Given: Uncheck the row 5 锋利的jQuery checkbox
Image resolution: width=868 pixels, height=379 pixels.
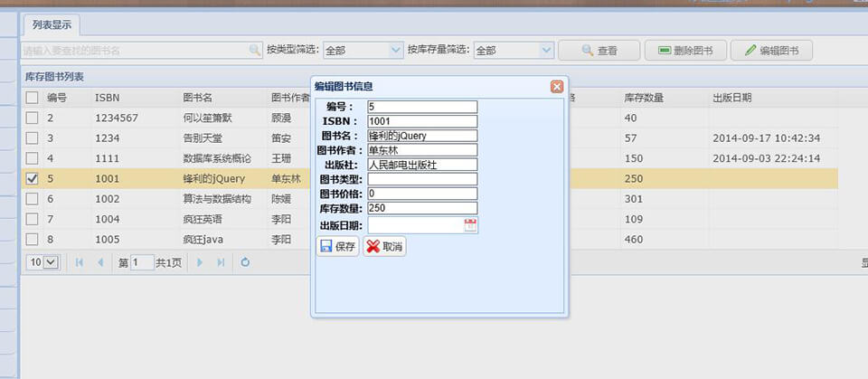Looking at the screenshot, I should pos(33,179).
